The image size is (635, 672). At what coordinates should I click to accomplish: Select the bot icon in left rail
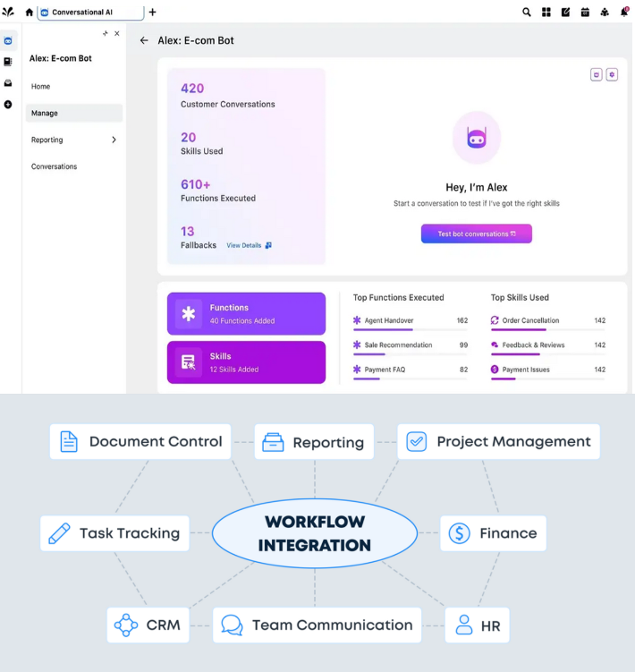(x=8, y=41)
